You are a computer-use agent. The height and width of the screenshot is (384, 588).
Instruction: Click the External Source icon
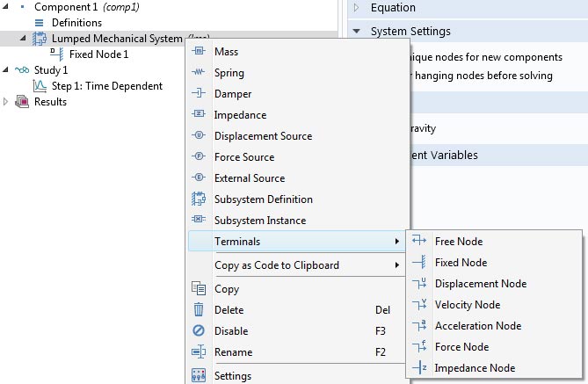click(199, 178)
